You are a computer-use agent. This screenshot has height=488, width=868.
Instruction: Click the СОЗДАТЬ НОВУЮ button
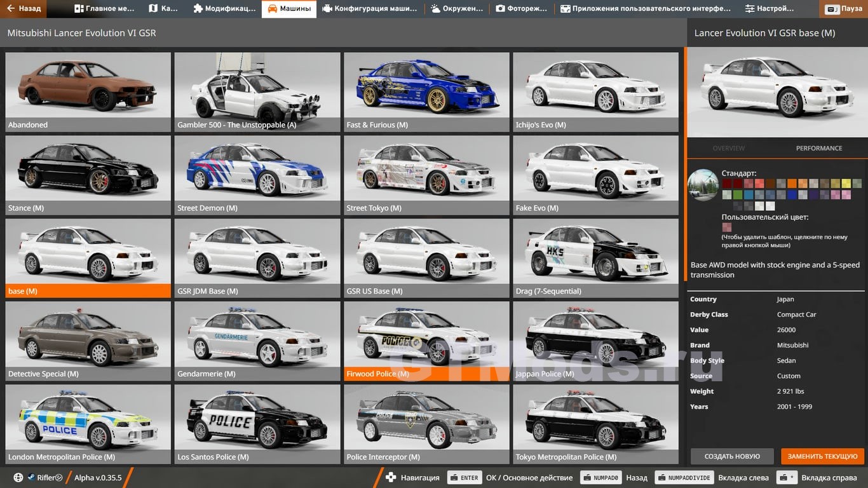732,456
